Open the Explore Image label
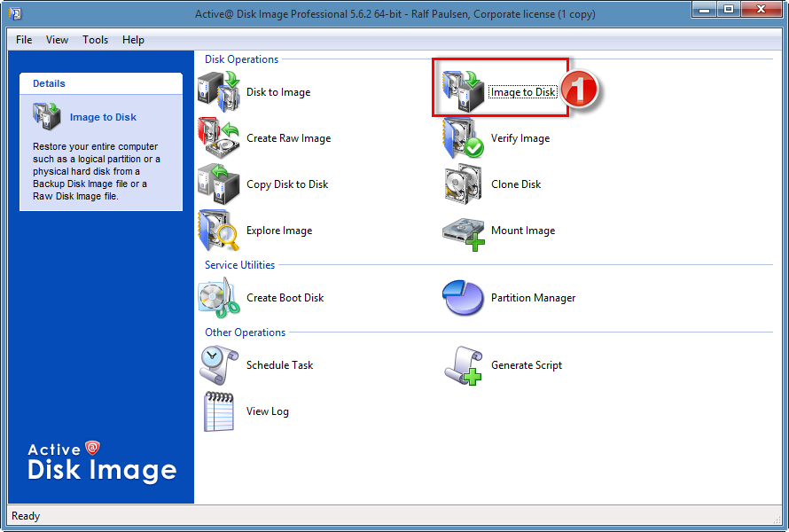This screenshot has height=532, width=789. pyautogui.click(x=279, y=231)
